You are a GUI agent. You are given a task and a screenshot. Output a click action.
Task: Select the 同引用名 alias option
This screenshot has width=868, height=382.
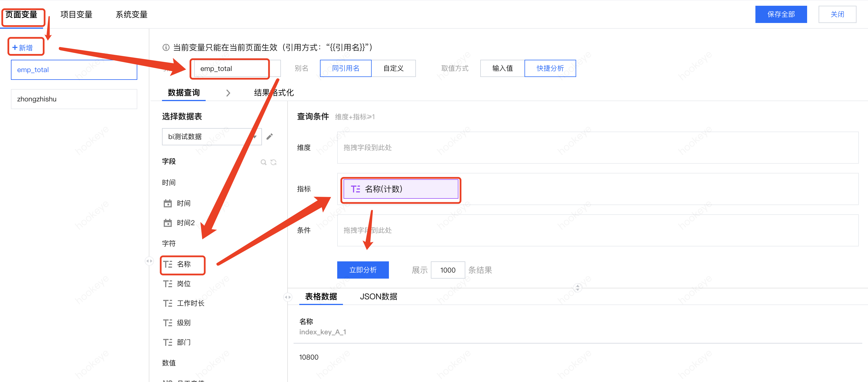click(x=345, y=68)
